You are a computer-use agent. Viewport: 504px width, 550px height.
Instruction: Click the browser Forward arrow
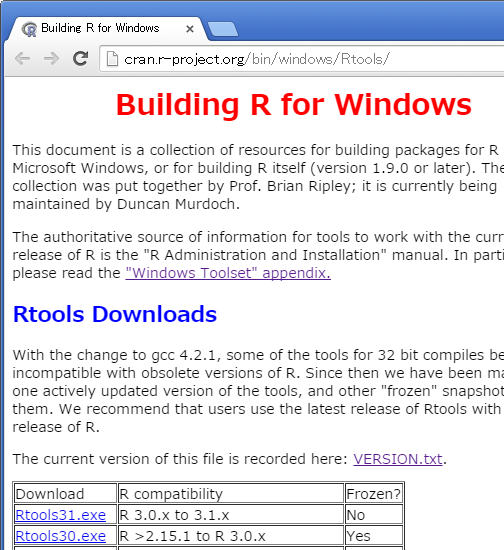pyautogui.click(x=51, y=59)
